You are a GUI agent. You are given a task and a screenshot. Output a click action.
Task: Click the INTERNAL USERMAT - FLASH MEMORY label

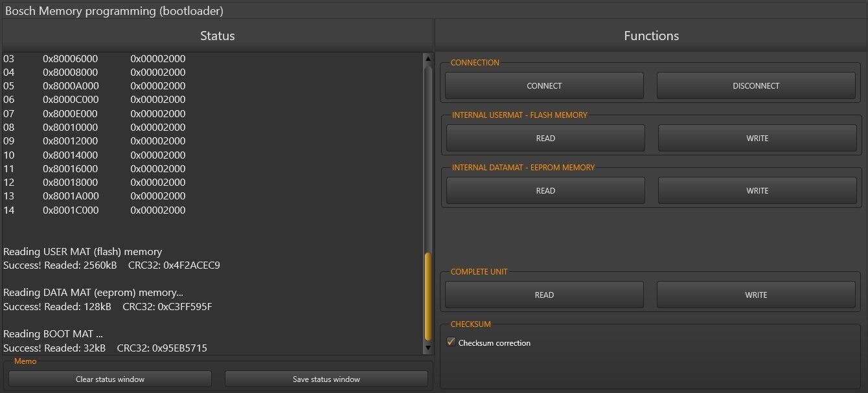tap(520, 115)
